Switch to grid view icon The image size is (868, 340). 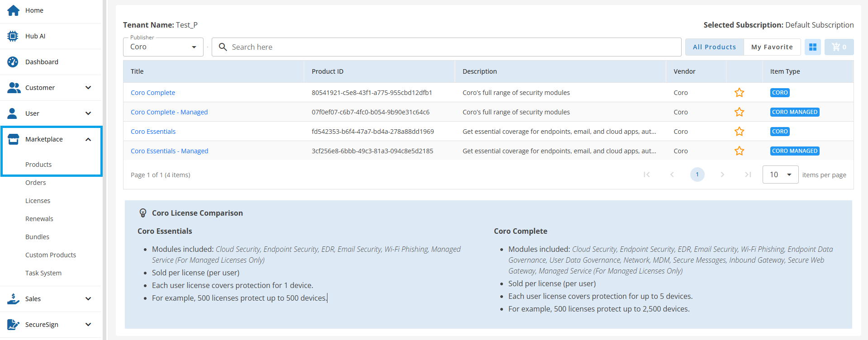(813, 47)
